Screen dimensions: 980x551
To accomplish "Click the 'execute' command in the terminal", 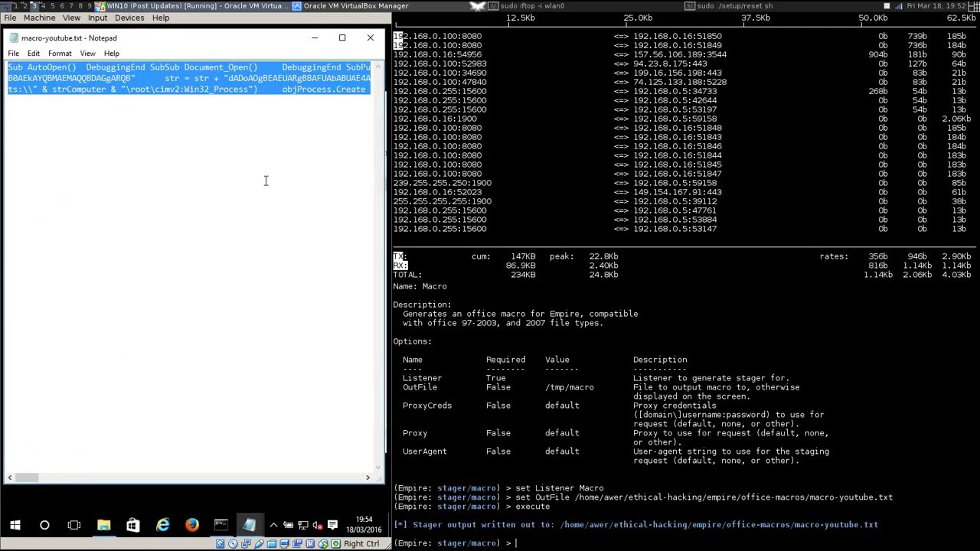I will pyautogui.click(x=532, y=507).
